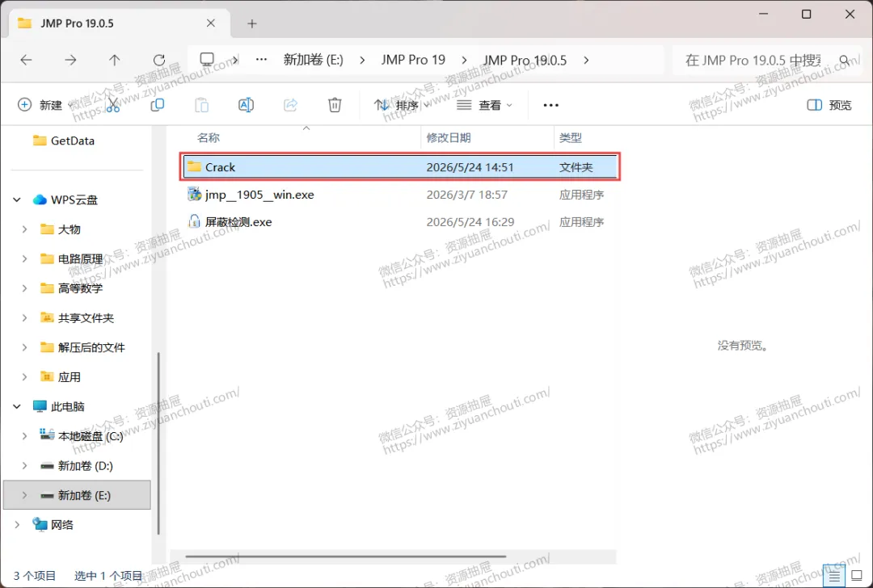Open the address bar ellipsis for hidden path
Image resolution: width=873 pixels, height=588 pixels.
click(x=261, y=60)
